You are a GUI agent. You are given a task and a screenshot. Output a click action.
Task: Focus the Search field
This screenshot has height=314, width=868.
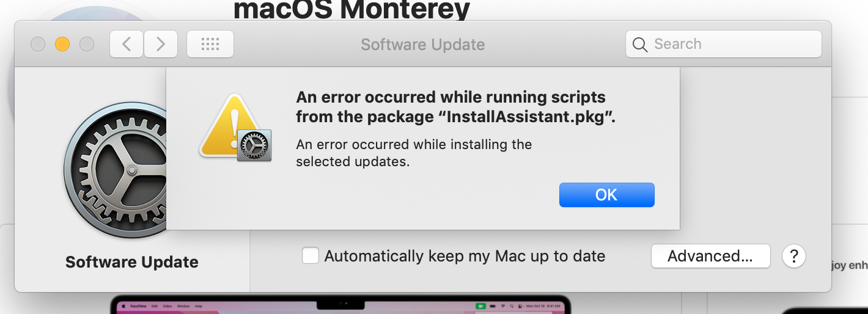pos(723,44)
